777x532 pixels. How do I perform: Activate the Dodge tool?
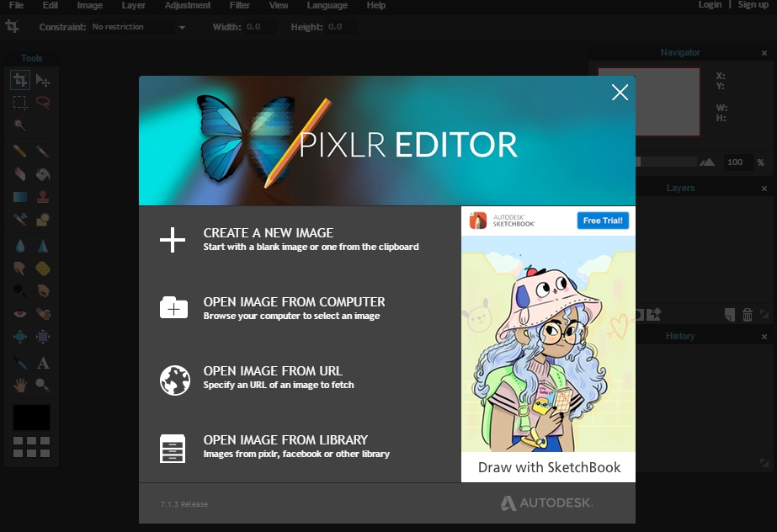pyautogui.click(x=20, y=290)
